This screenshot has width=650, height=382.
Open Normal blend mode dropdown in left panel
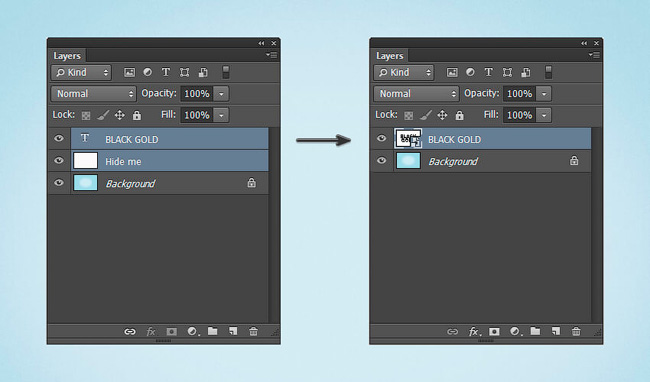94,94
